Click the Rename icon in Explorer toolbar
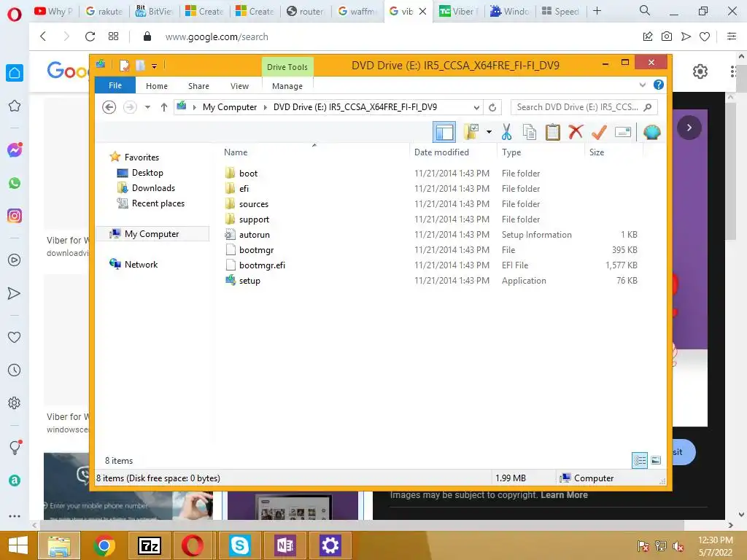This screenshot has height=560, width=747. point(623,132)
